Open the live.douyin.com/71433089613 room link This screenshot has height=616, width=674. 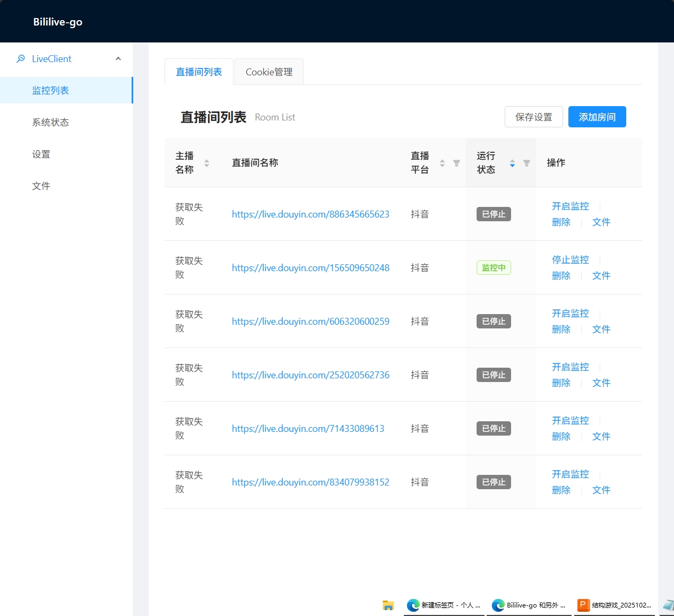click(x=308, y=429)
